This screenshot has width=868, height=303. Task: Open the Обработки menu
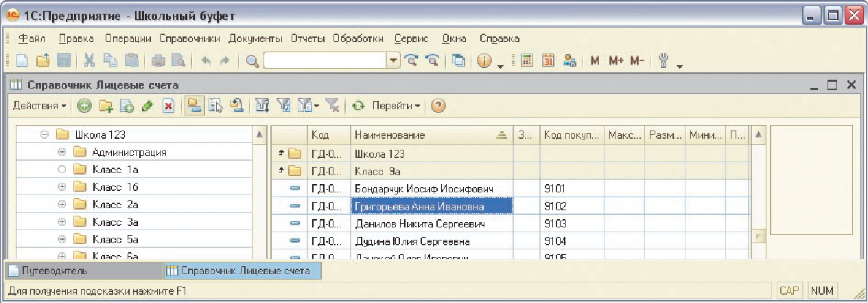[357, 38]
